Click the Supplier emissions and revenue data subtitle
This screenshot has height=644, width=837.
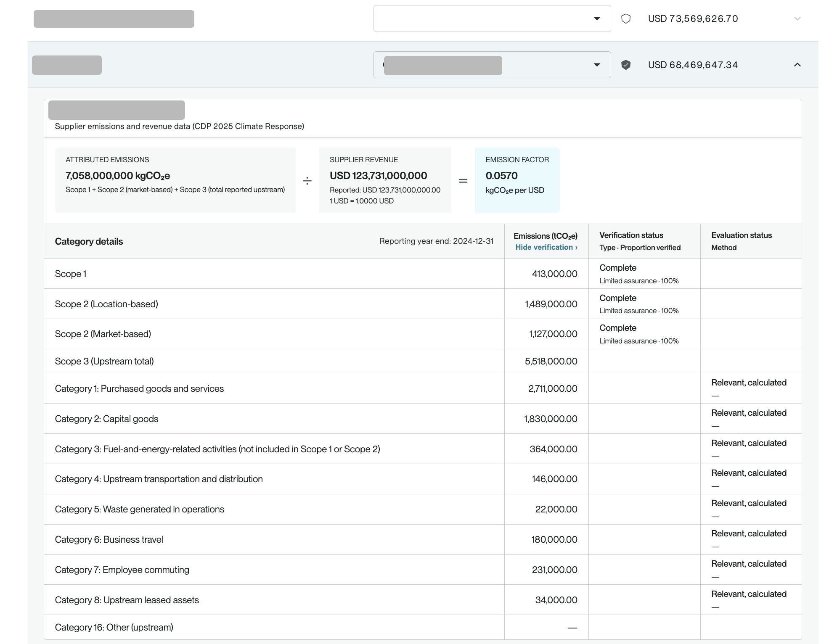[x=180, y=126]
